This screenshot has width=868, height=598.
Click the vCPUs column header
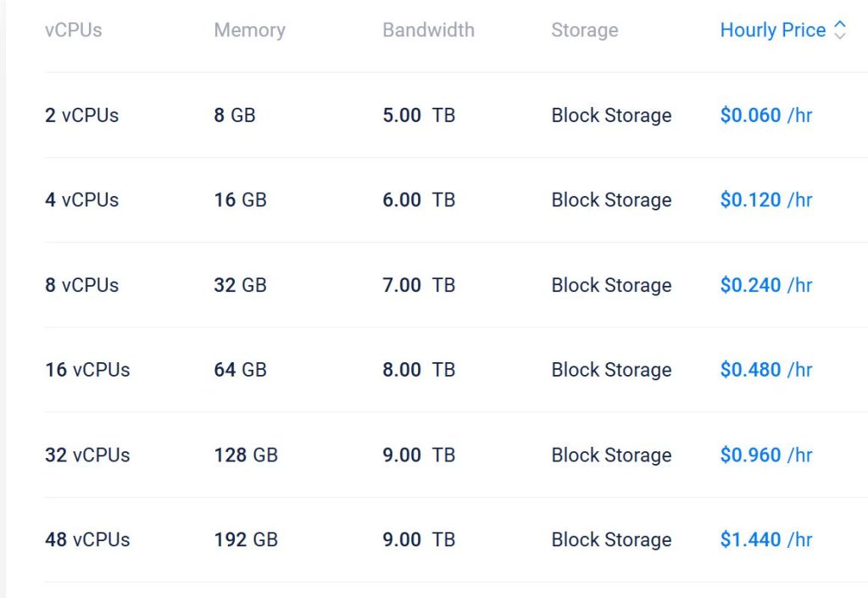point(73,31)
